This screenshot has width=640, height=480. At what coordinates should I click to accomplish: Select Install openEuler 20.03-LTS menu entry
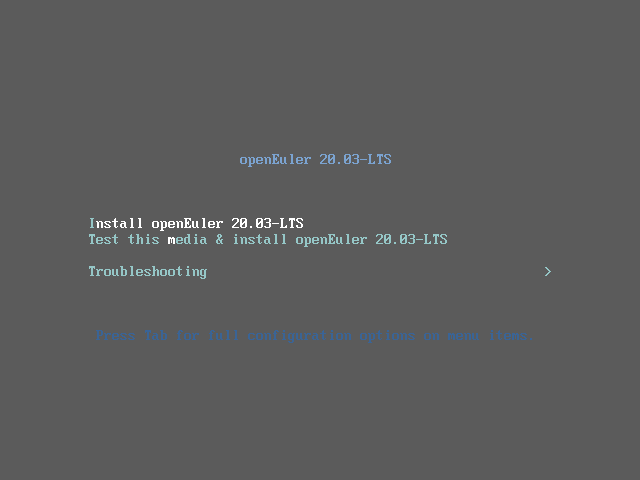(x=196, y=223)
